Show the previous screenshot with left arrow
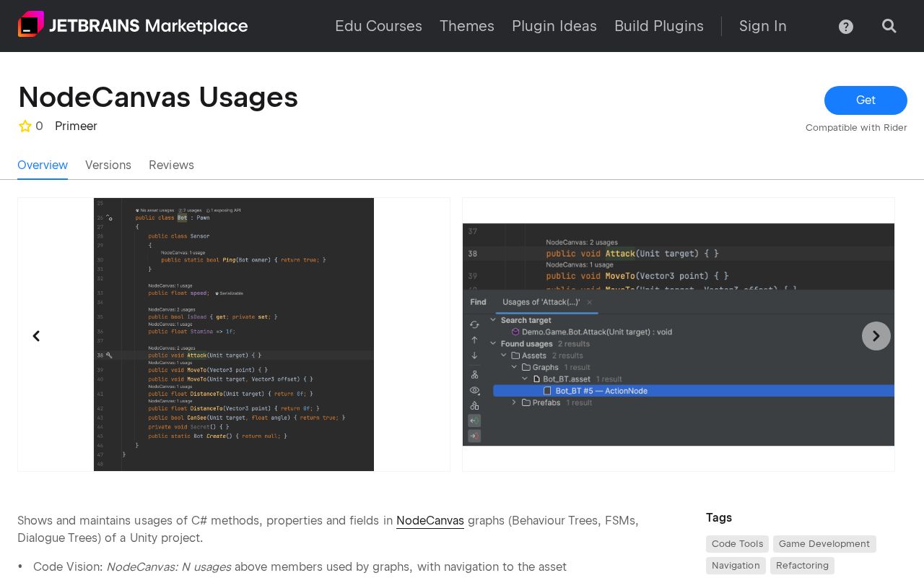The width and height of the screenshot is (924, 578). tap(36, 336)
